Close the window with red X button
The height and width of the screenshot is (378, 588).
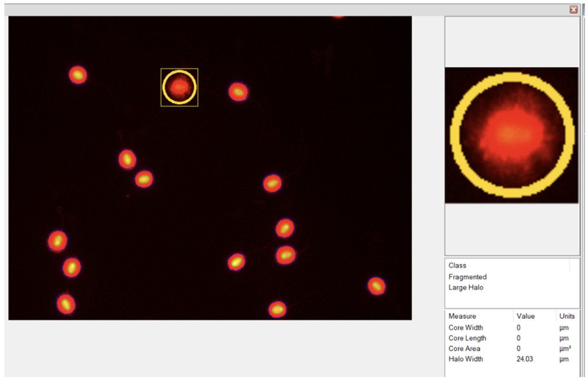point(573,9)
